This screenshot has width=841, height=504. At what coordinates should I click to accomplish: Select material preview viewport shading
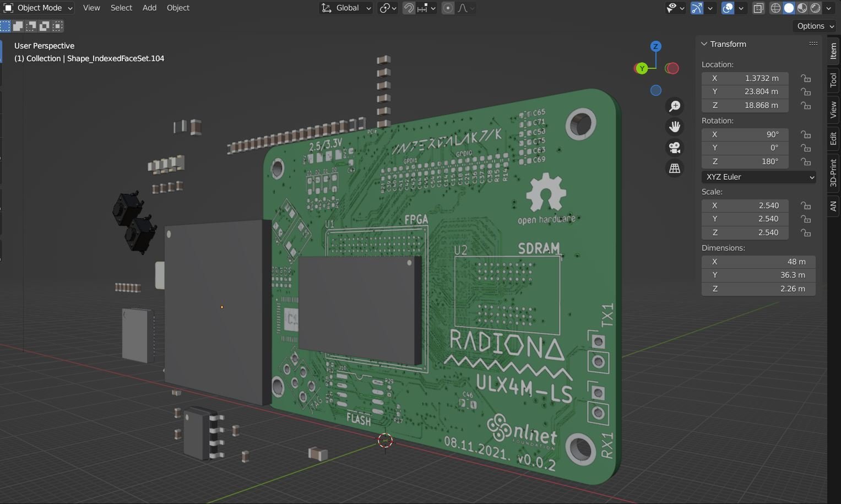click(802, 8)
